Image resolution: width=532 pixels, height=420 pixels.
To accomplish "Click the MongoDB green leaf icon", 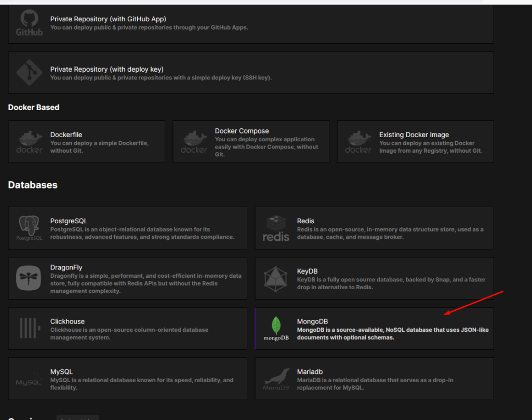I will coord(276,328).
